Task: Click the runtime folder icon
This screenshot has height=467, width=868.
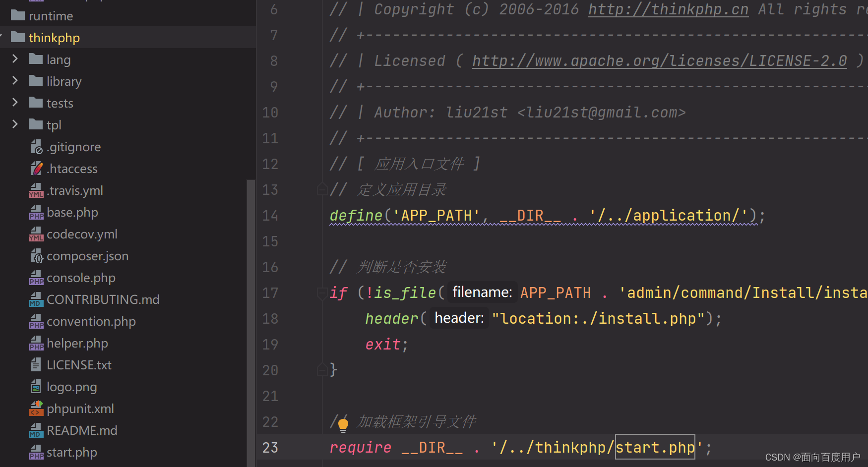Action: [x=18, y=15]
